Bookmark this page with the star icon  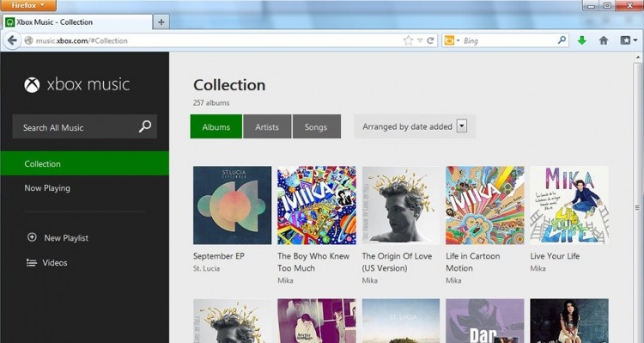click(408, 40)
